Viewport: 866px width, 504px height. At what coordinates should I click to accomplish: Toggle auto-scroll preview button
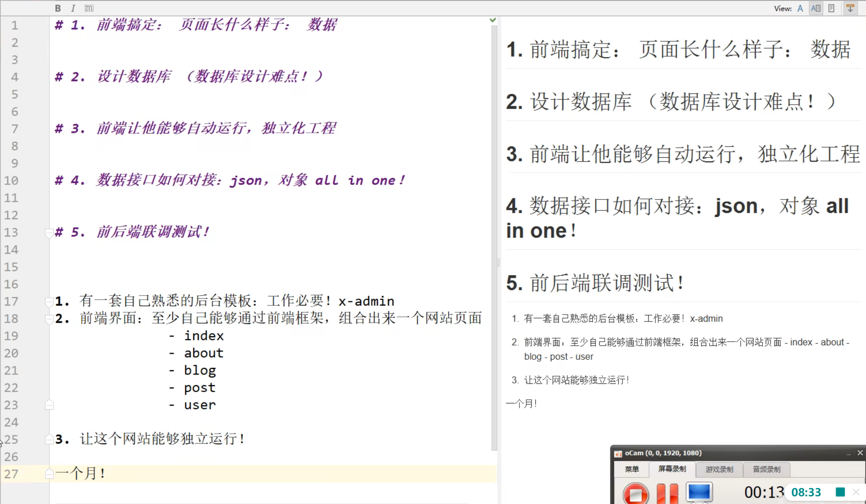[x=850, y=8]
